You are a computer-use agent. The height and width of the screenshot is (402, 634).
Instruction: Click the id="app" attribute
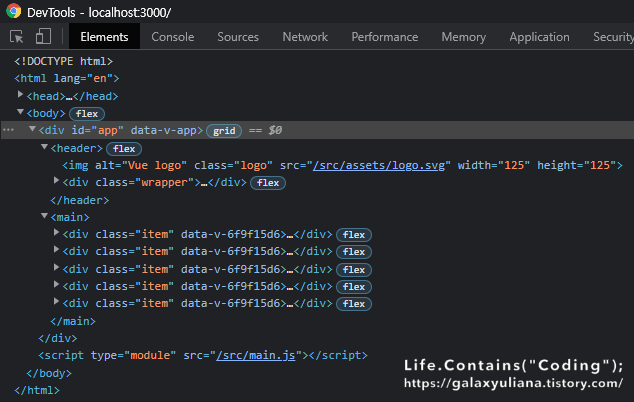(97, 130)
